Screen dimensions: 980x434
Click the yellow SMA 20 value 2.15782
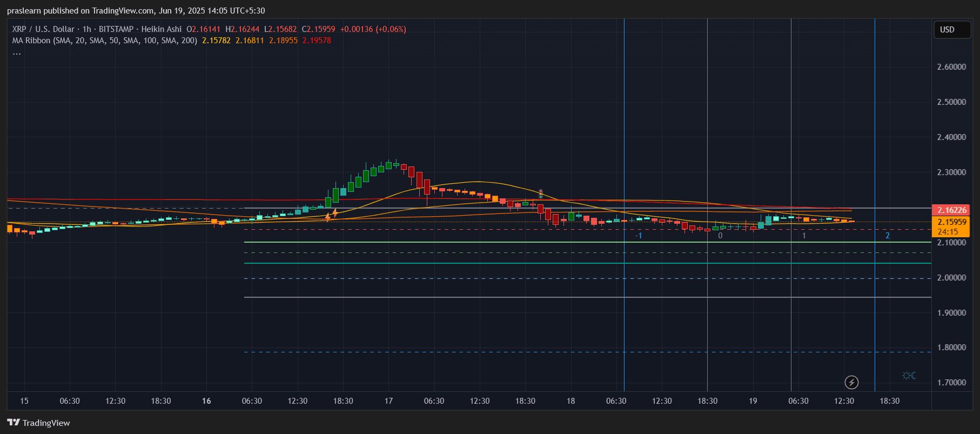216,41
